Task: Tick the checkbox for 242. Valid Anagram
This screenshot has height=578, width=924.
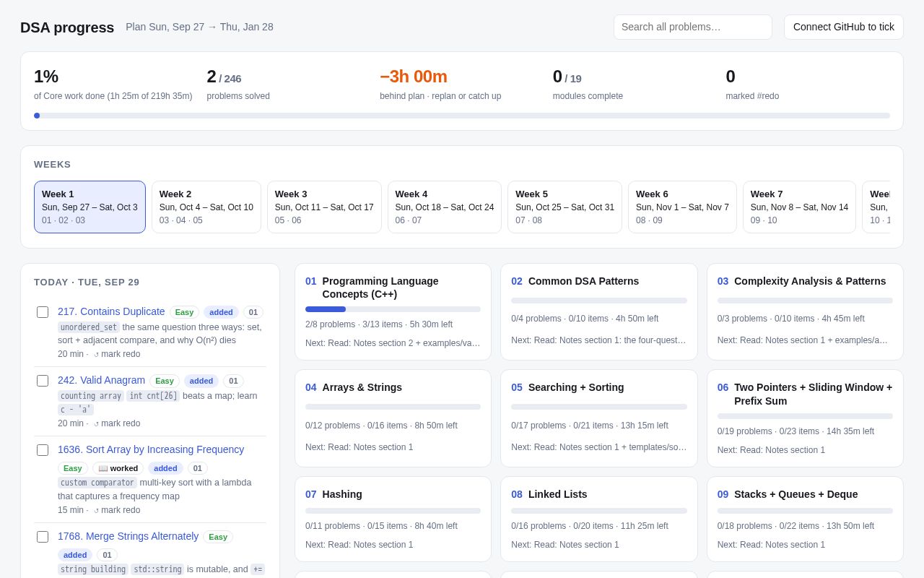Action: click(43, 381)
